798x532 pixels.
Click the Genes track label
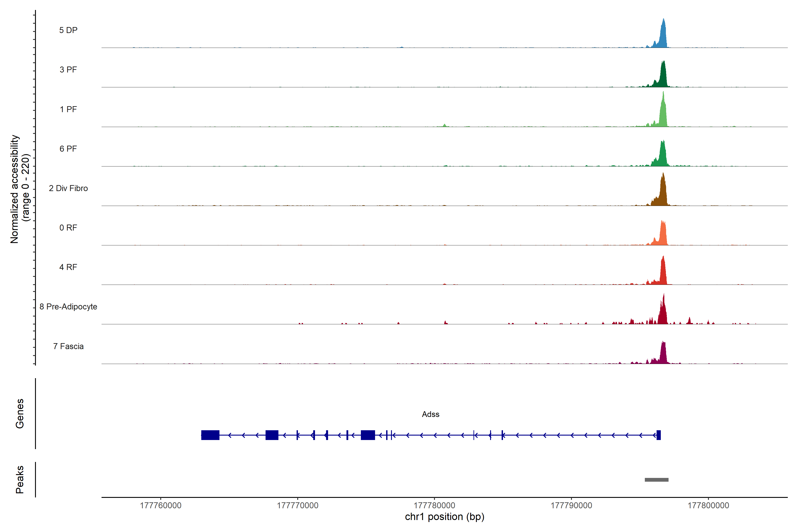[20, 414]
